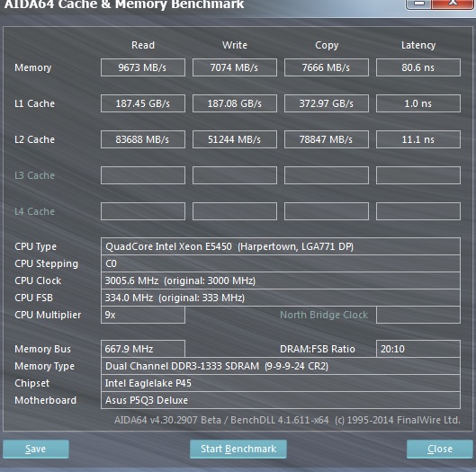Click the empty L4 Cache Read field

coord(143,211)
